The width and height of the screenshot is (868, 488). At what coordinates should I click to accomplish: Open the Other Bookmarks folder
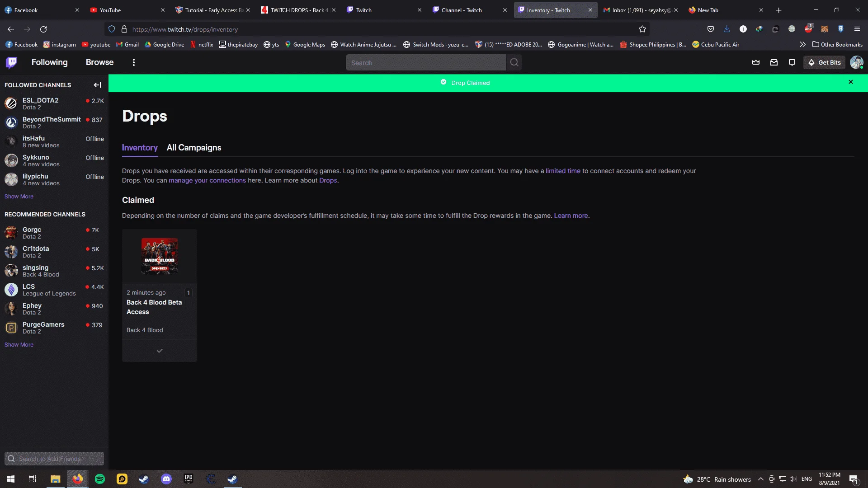coord(837,44)
